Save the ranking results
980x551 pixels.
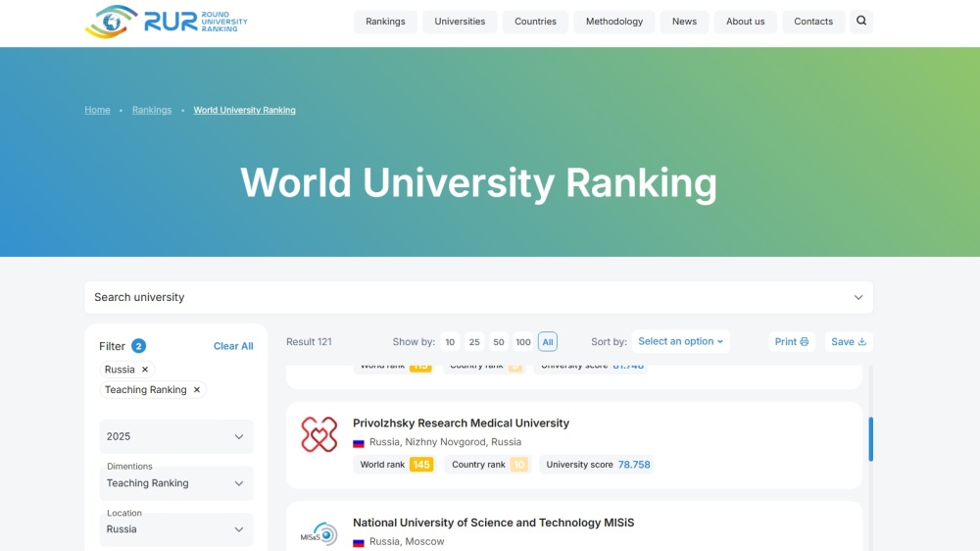[x=849, y=342]
